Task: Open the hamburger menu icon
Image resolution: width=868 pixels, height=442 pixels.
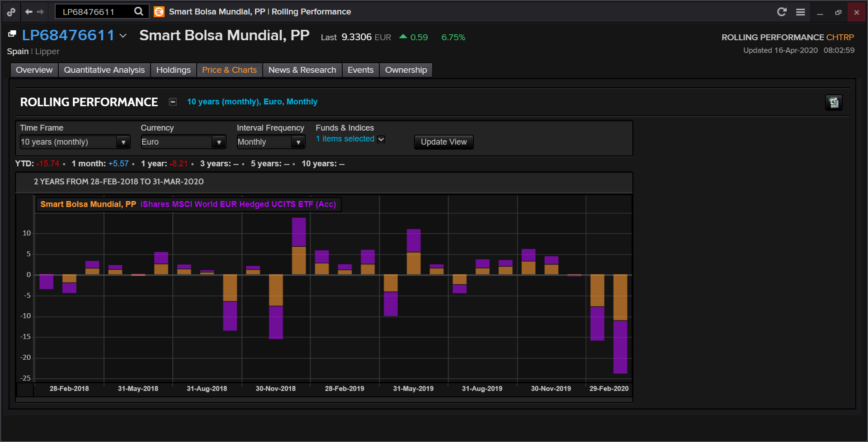Action: [x=801, y=12]
